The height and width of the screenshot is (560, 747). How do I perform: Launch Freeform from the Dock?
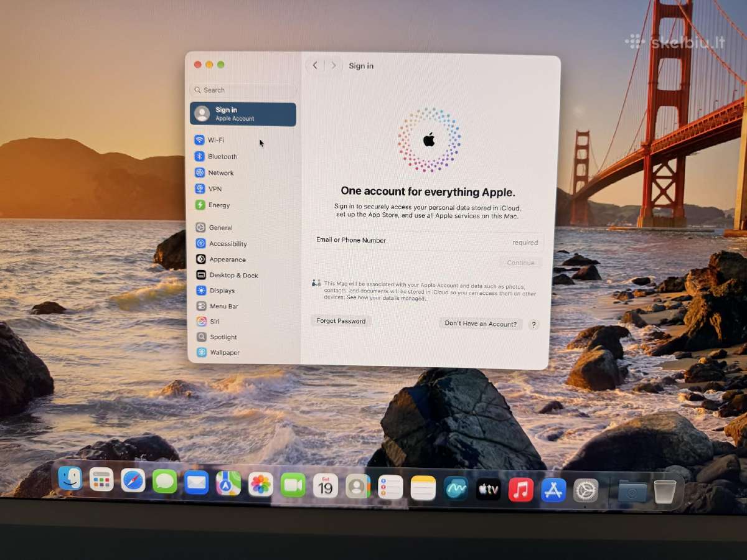[456, 488]
